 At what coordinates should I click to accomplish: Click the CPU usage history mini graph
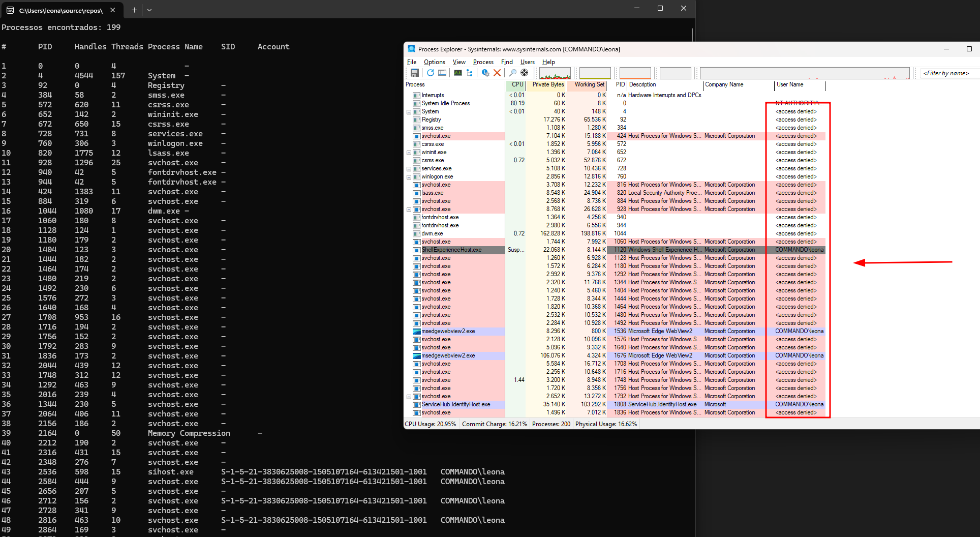pyautogui.click(x=555, y=73)
